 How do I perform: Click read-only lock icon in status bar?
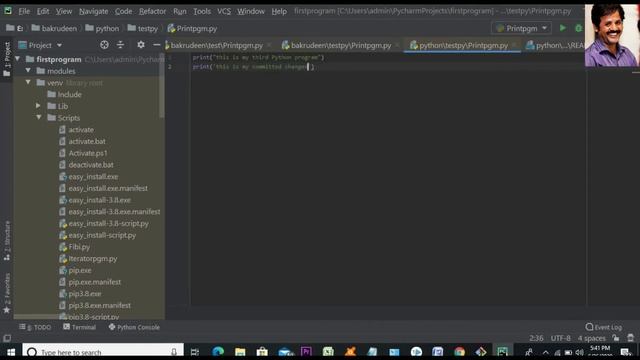pyautogui.click(x=616, y=338)
